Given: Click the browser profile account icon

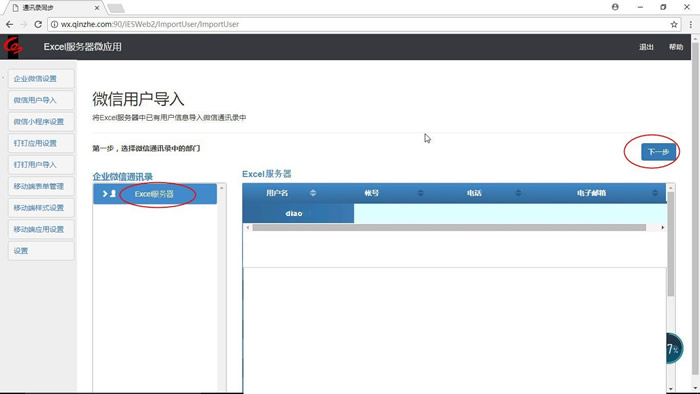Looking at the screenshot, I should pos(615,7).
